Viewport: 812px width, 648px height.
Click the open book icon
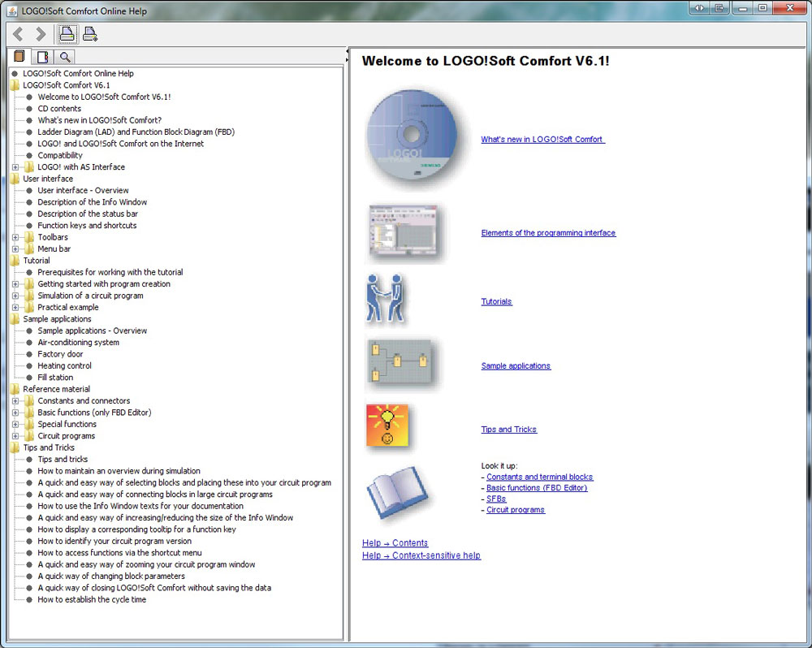click(x=396, y=492)
